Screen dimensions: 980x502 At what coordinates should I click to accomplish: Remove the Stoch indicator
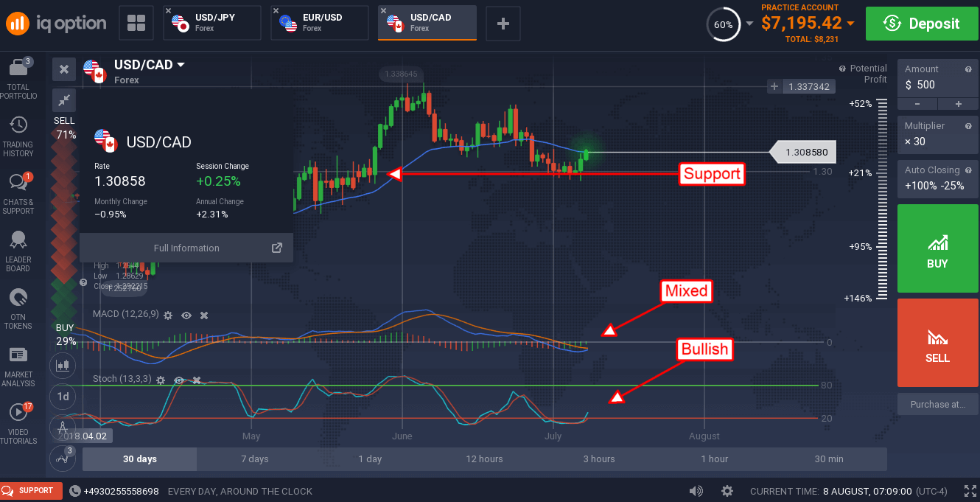pos(197,380)
